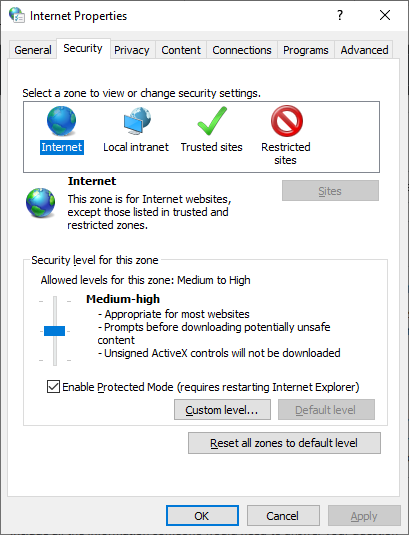Open the Connections tab
Viewport: 409px width, 535px height.
[x=242, y=50]
